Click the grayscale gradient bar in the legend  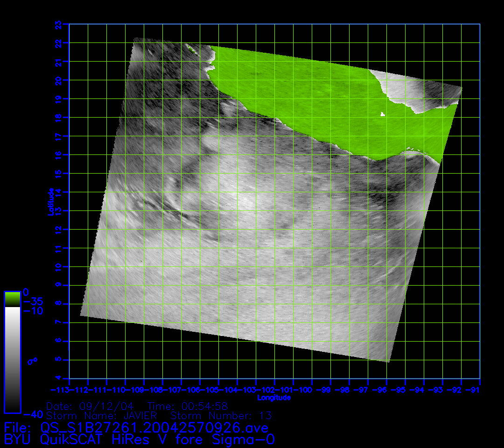[x=12, y=359]
